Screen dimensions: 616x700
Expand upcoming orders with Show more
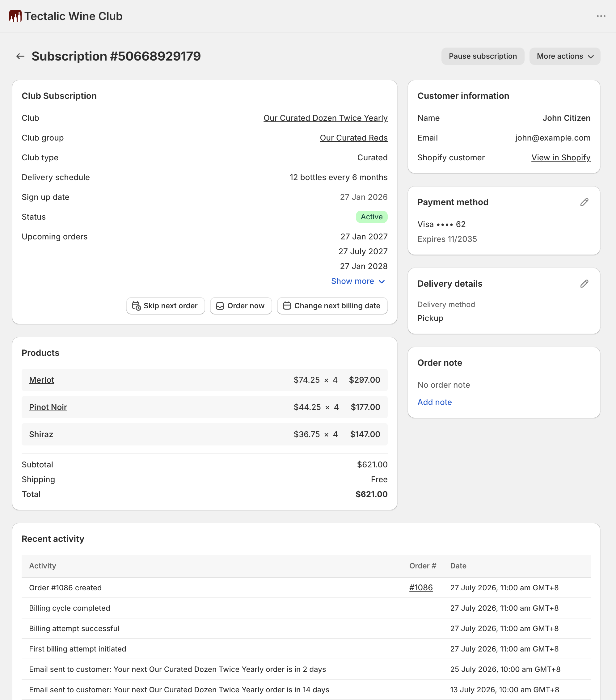[358, 281]
